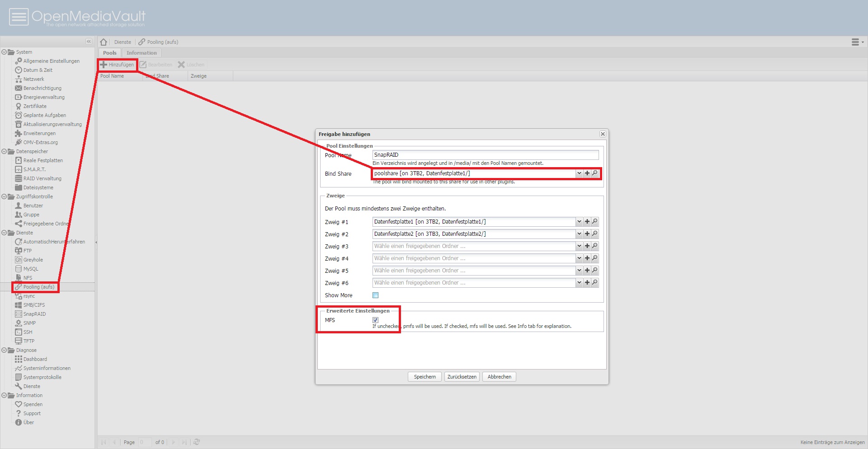Viewport: 868px width, 449px height.
Task: Collapse the Diagnose tree group
Action: pos(4,350)
